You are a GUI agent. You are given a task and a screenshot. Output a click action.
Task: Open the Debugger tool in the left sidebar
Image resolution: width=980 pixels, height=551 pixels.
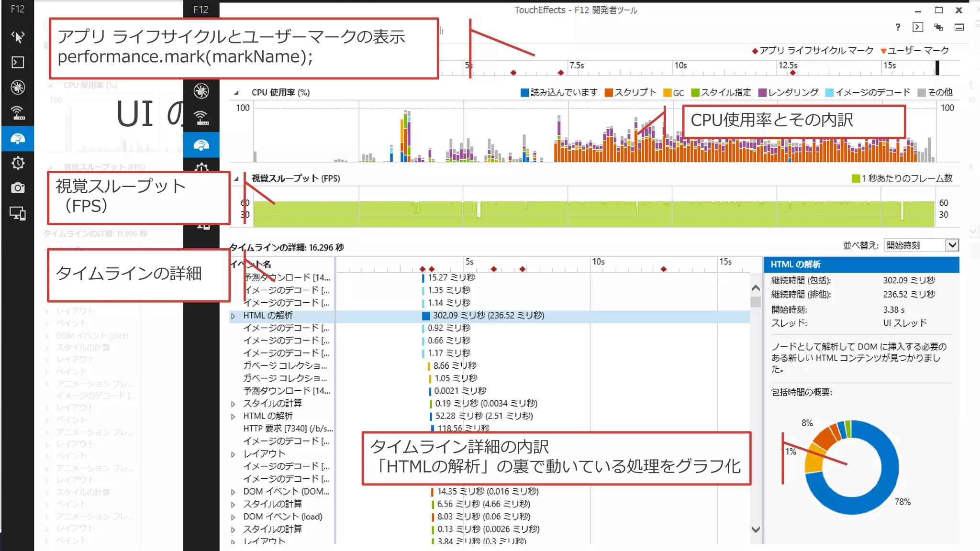click(x=18, y=88)
